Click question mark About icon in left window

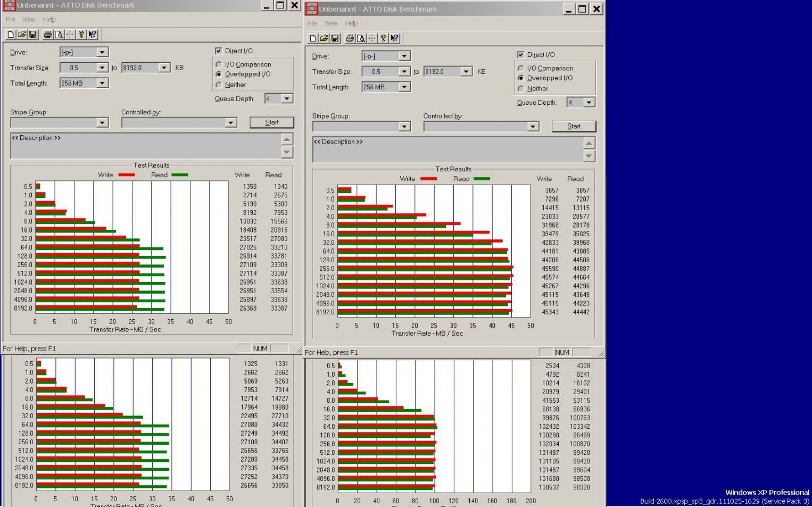(x=81, y=35)
